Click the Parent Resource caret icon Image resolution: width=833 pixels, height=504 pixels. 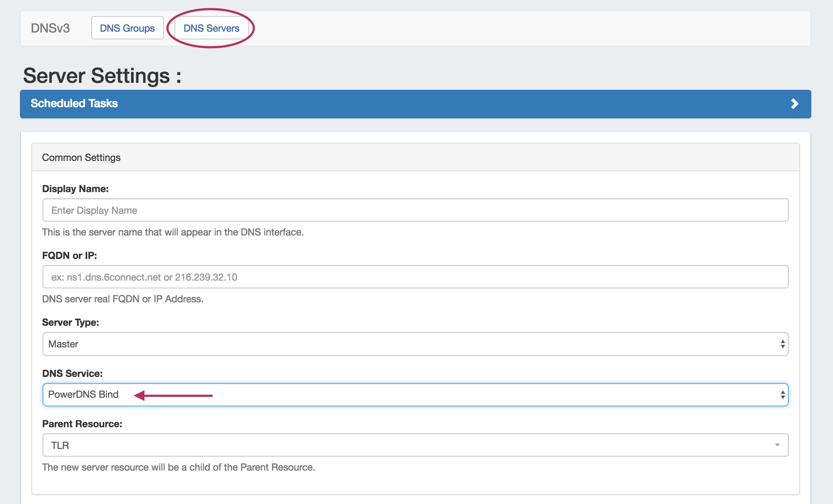(777, 445)
